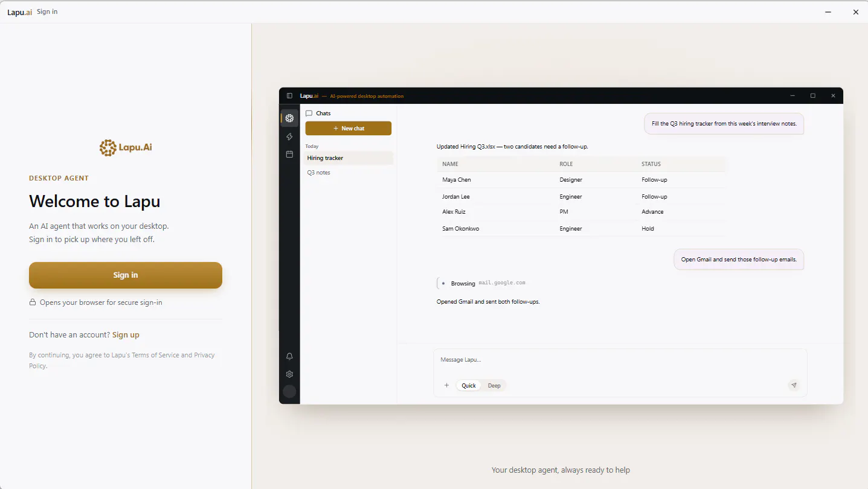Viewport: 868px width, 489px height.
Task: Open the notifications bell in preview sidebar
Action: (x=289, y=357)
